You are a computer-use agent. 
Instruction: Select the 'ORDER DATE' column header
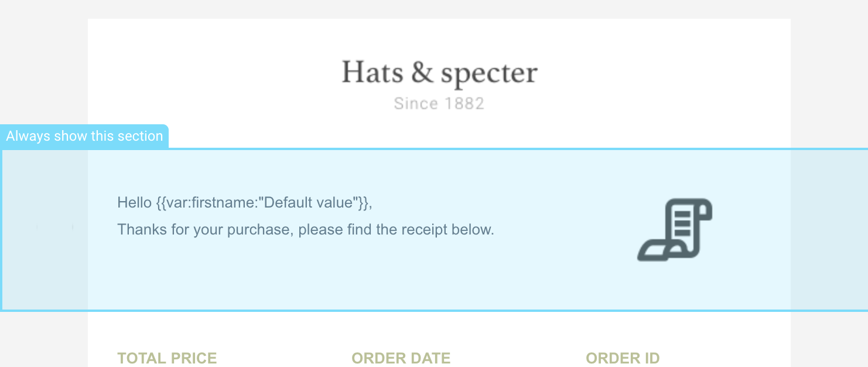(401, 358)
